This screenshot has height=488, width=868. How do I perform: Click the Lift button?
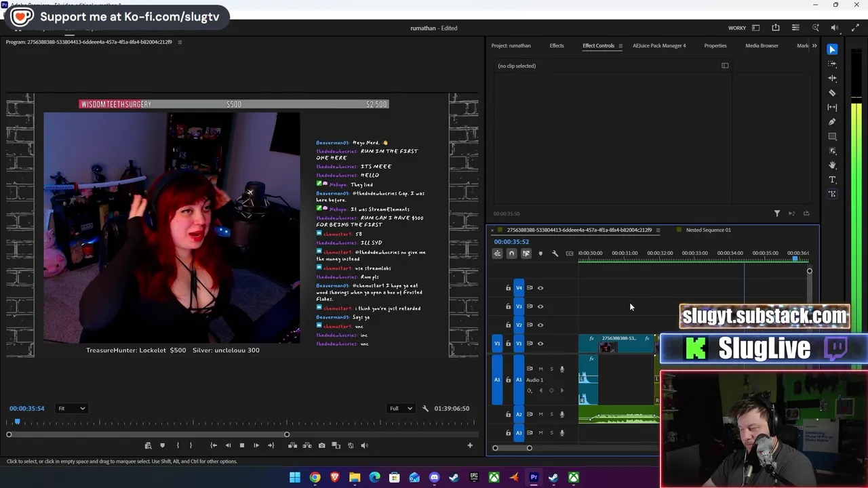pyautogui.click(x=292, y=445)
